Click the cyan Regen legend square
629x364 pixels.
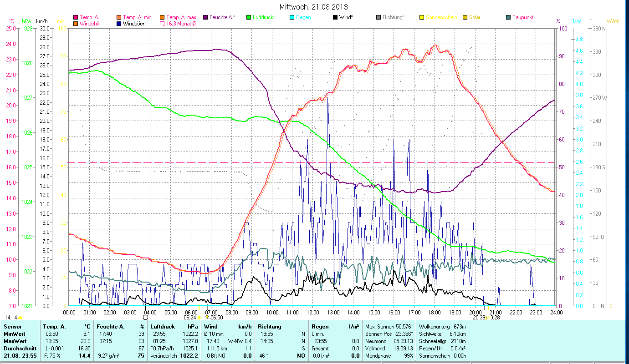click(292, 17)
